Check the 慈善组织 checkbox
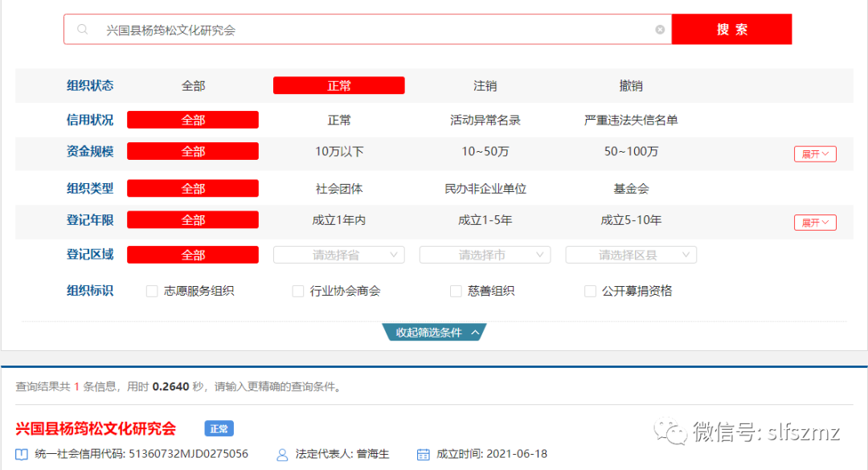868x470 pixels. pyautogui.click(x=456, y=291)
